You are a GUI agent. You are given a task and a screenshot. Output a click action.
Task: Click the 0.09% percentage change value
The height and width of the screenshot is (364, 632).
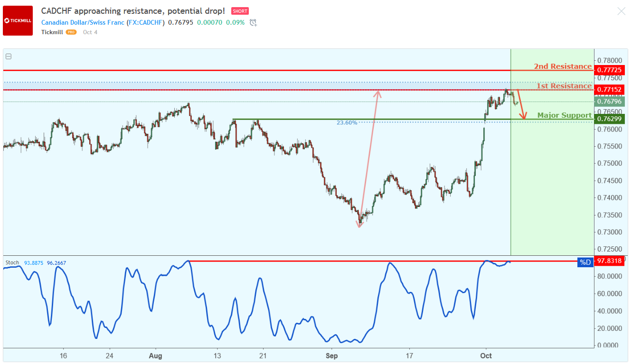coord(235,22)
